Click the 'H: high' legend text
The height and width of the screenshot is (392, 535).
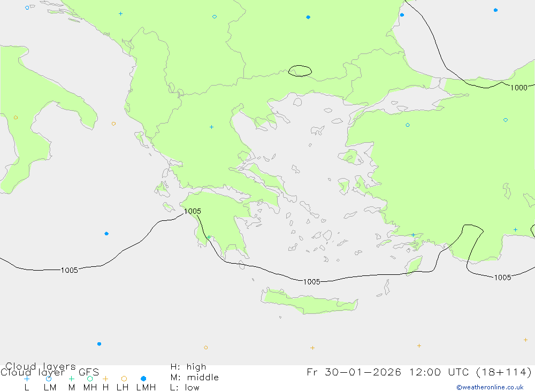click(188, 367)
